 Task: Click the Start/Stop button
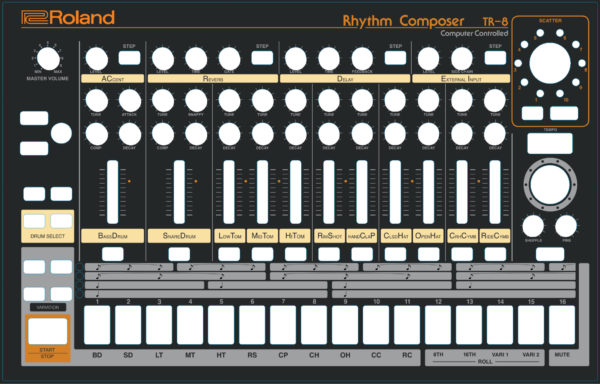48,332
